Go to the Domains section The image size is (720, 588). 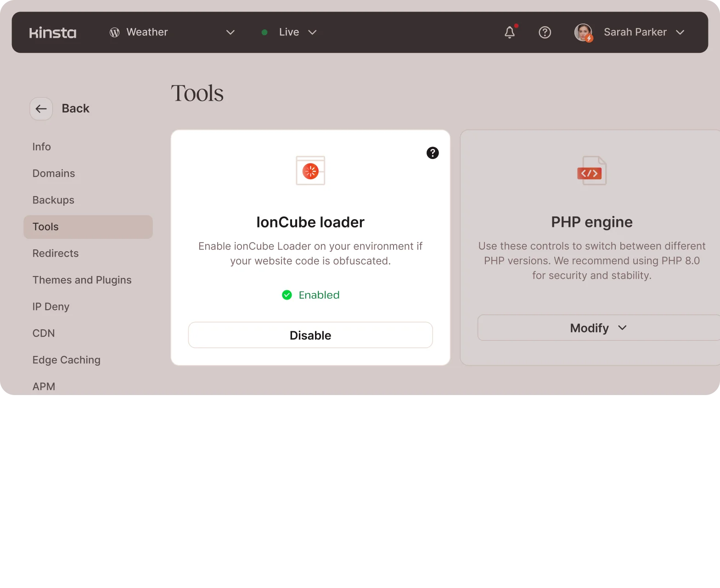click(54, 174)
